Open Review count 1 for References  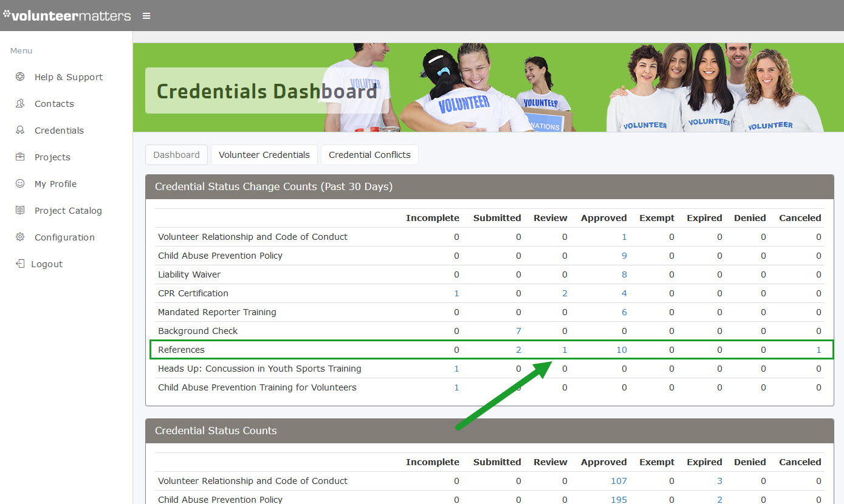pyautogui.click(x=564, y=350)
